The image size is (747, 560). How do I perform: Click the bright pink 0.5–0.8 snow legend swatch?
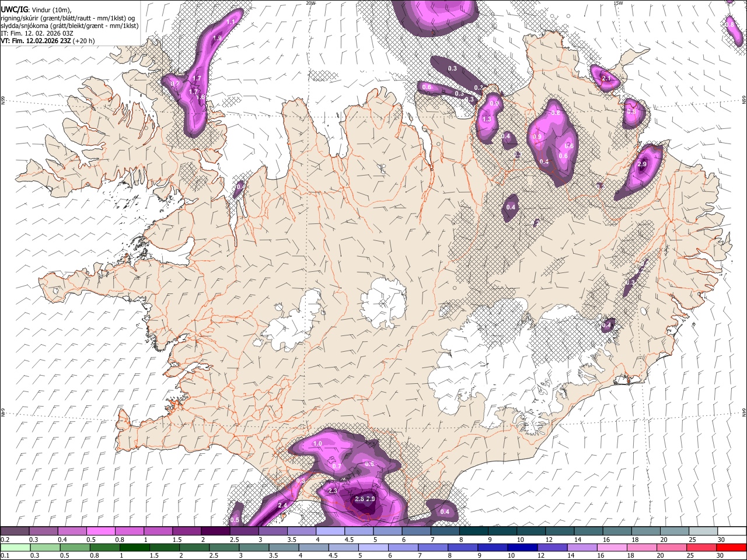coord(100,531)
